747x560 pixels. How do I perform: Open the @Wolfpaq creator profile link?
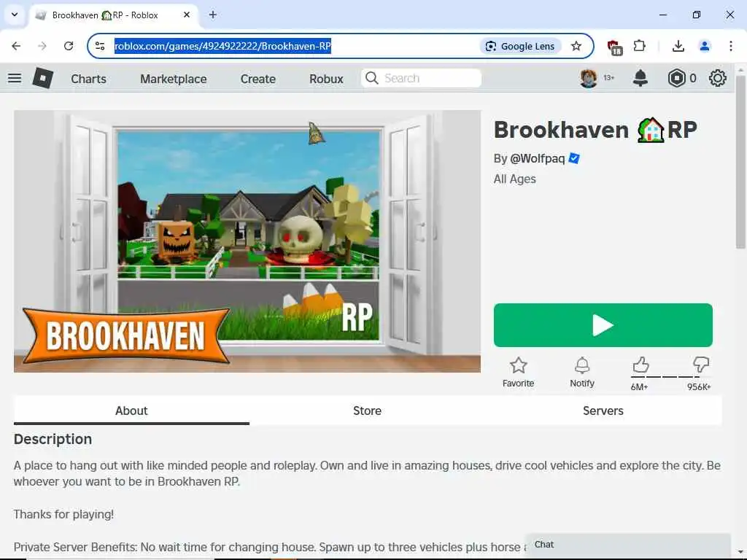[538, 158]
